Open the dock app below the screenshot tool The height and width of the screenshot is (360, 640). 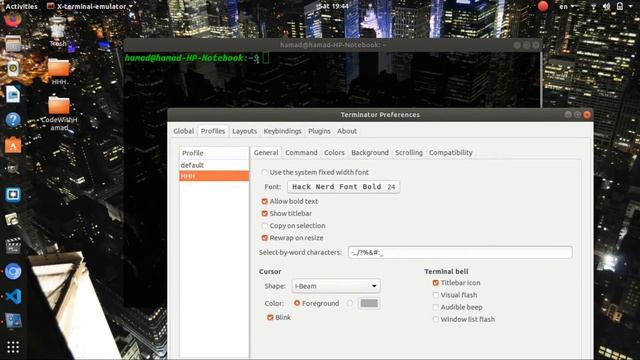point(13,220)
